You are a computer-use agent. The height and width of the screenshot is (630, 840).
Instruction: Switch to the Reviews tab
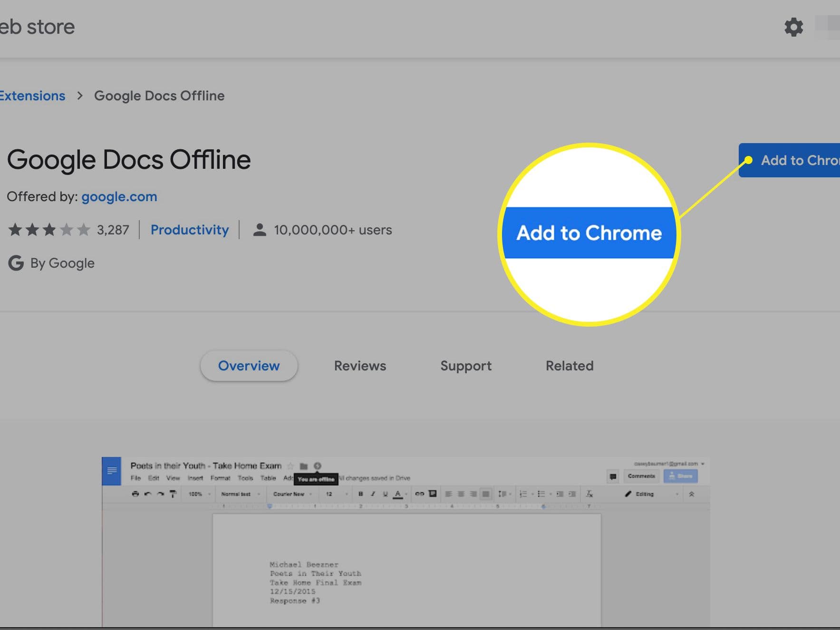tap(360, 366)
